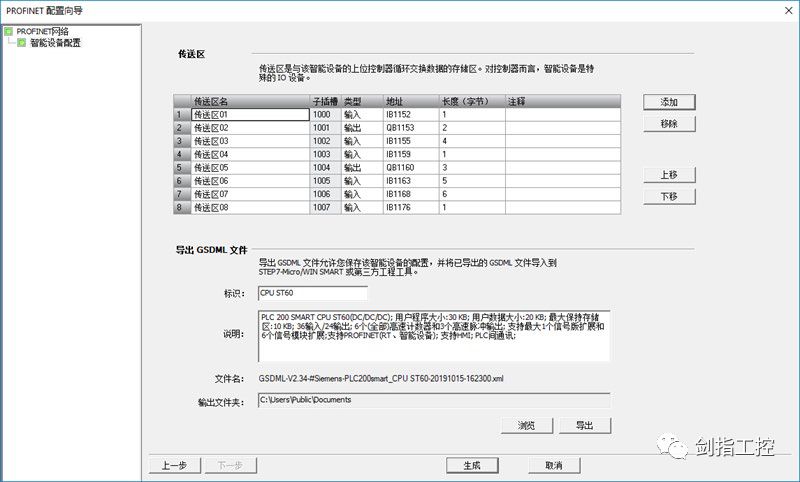
Task: Click the subslot cell 1000
Action: (326, 115)
